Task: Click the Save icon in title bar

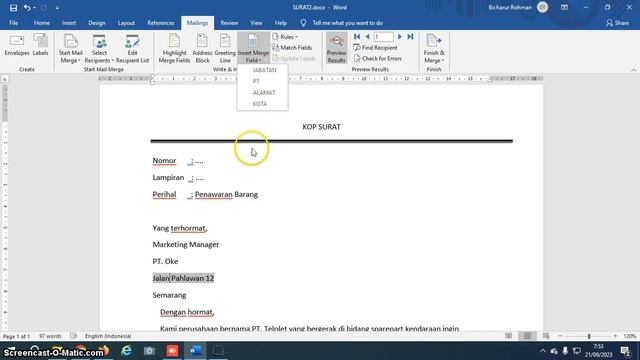Action: pyautogui.click(x=13, y=8)
